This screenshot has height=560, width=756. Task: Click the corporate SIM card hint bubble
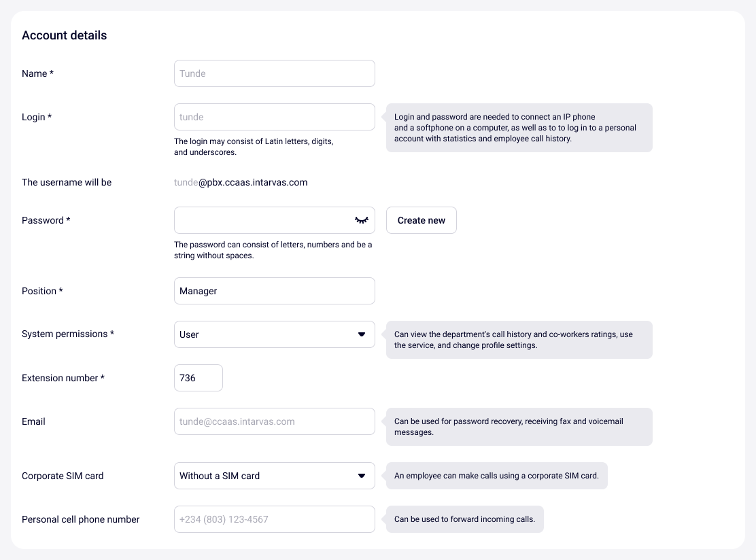tap(496, 476)
